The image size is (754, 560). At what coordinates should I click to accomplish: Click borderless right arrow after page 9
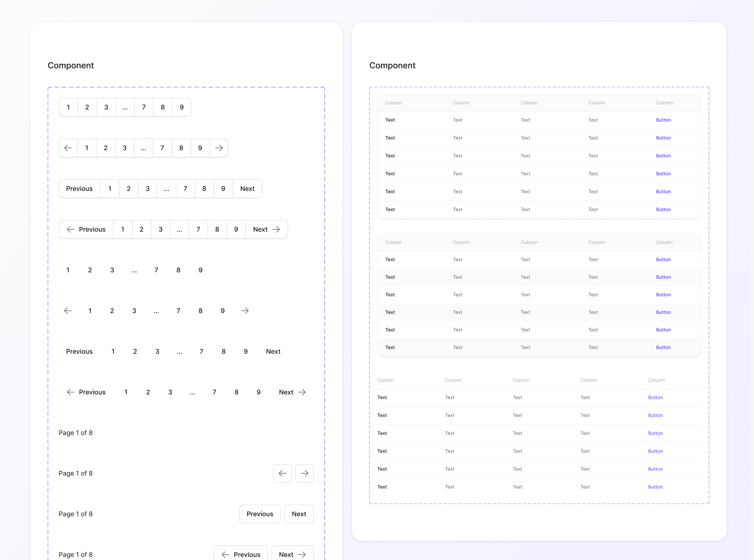245,311
